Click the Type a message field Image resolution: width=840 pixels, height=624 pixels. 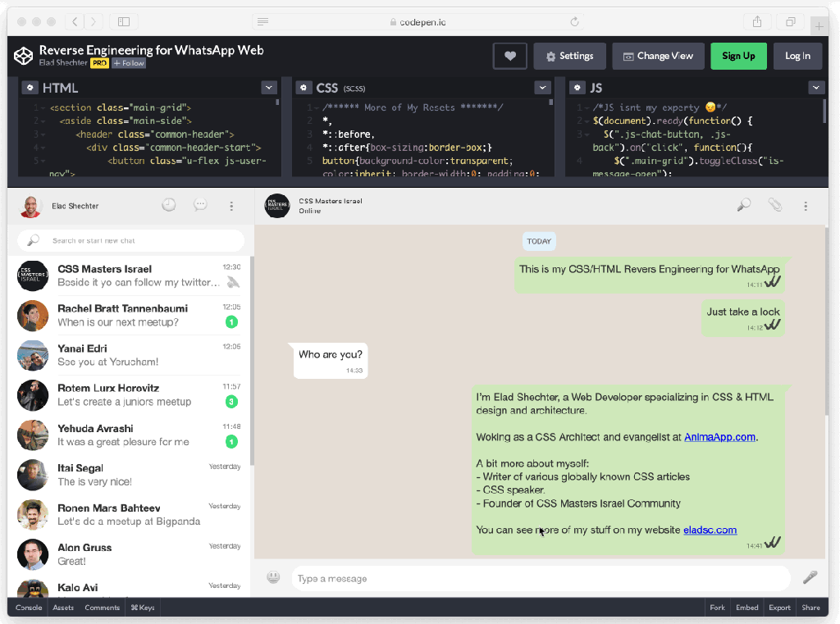click(x=540, y=578)
